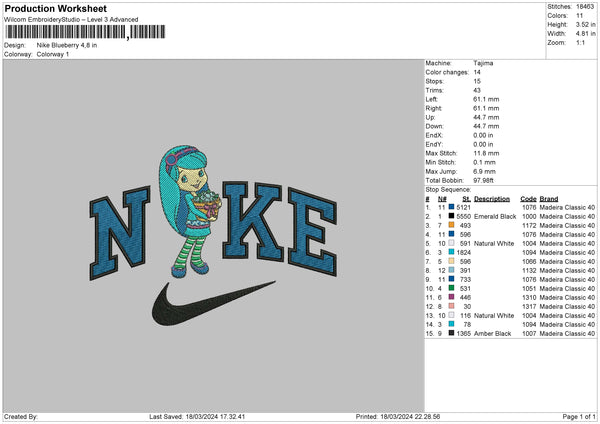Click the Left value 61.1 mm
This screenshot has width=600, height=424.
(486, 99)
